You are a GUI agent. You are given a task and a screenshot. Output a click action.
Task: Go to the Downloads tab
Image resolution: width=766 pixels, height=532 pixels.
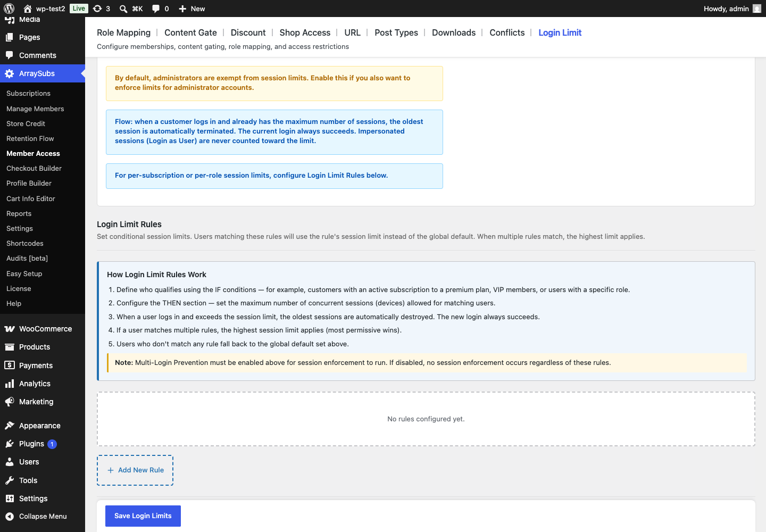[x=454, y=32]
